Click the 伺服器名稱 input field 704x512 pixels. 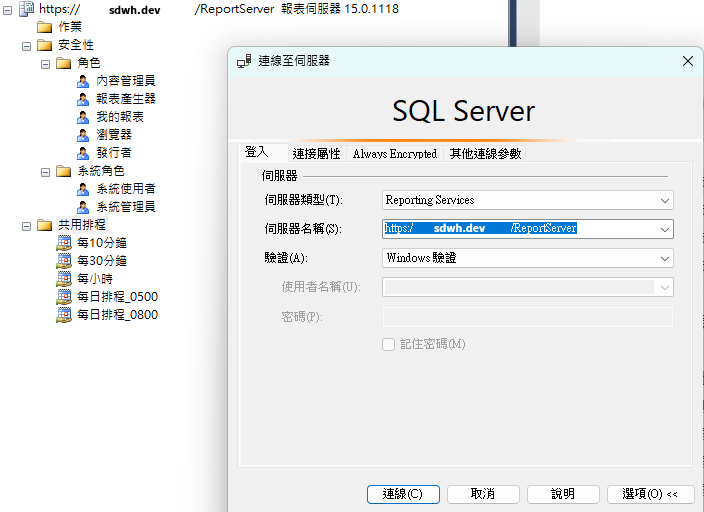518,229
